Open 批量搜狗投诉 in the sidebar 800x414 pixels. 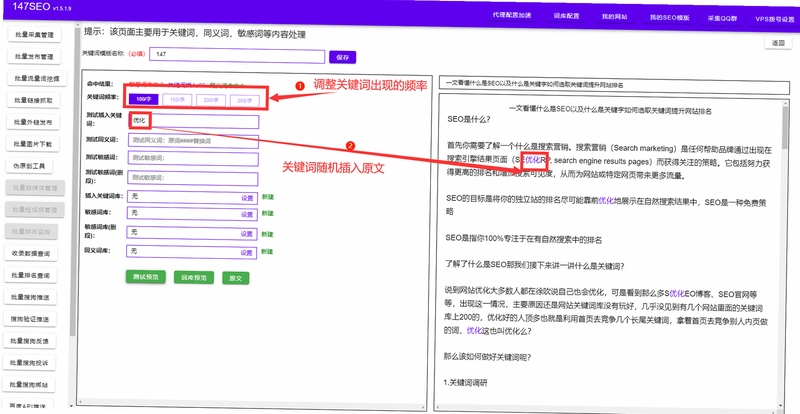click(30, 363)
